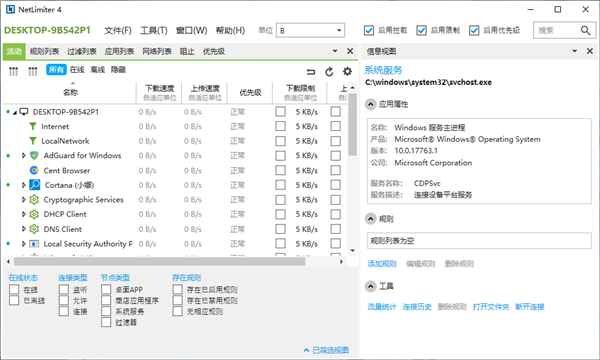Click the collapse/wrap arrow icon in toolbar

pyautogui.click(x=311, y=72)
